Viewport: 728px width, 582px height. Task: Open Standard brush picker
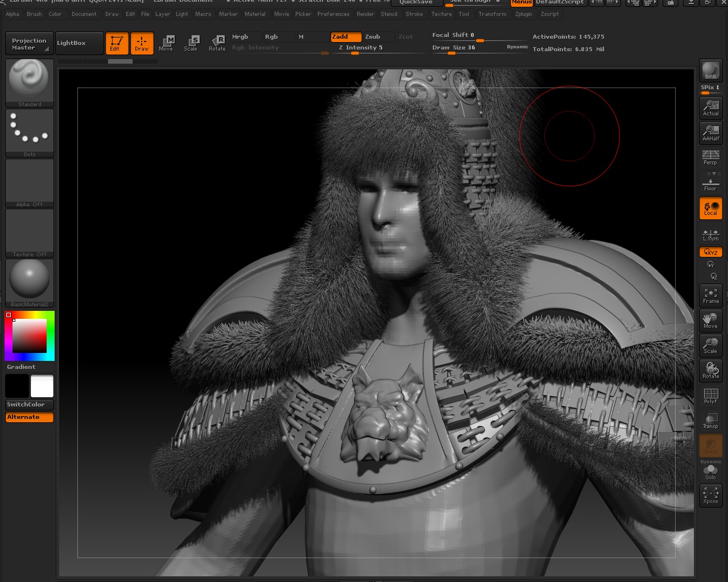[30, 83]
